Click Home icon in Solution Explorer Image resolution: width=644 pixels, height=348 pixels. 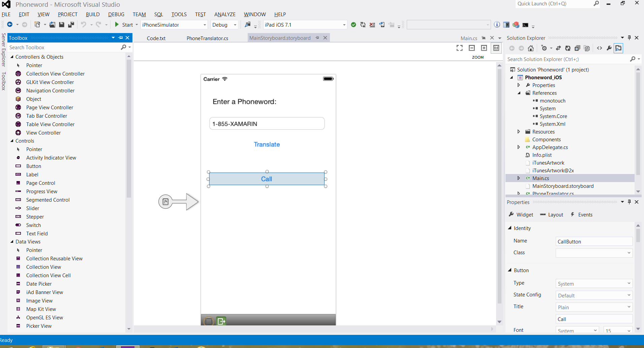coord(531,48)
